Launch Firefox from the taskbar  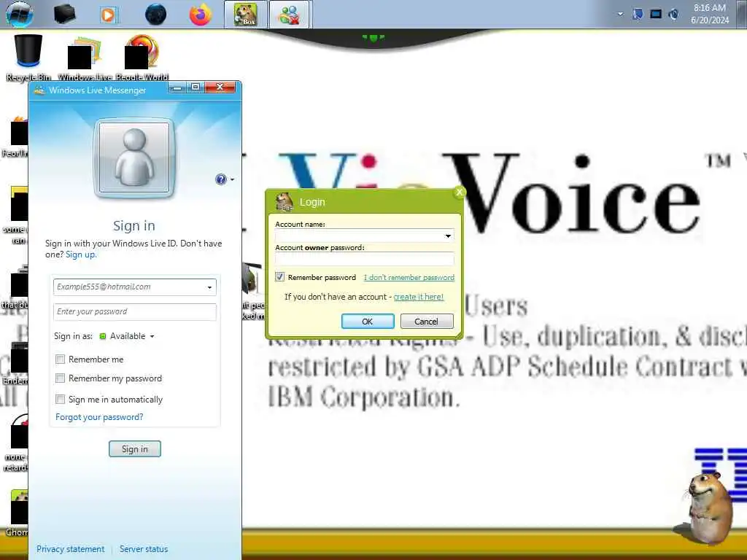tap(201, 15)
